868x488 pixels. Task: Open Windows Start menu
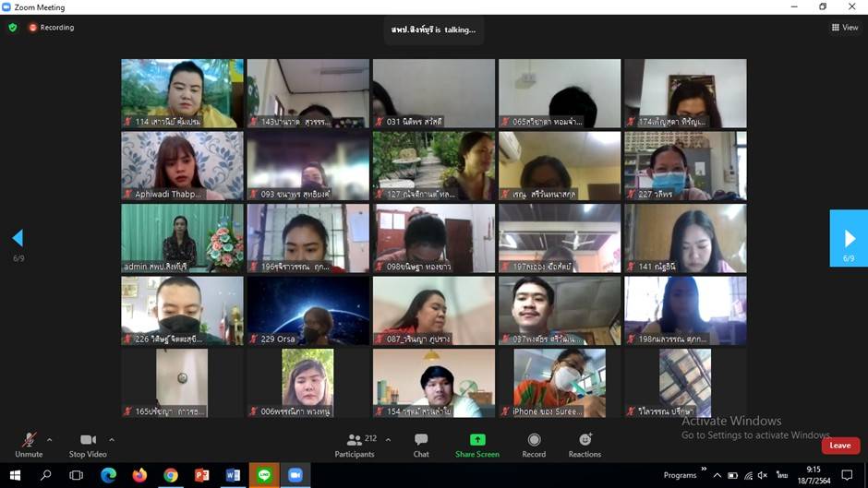pos(15,475)
